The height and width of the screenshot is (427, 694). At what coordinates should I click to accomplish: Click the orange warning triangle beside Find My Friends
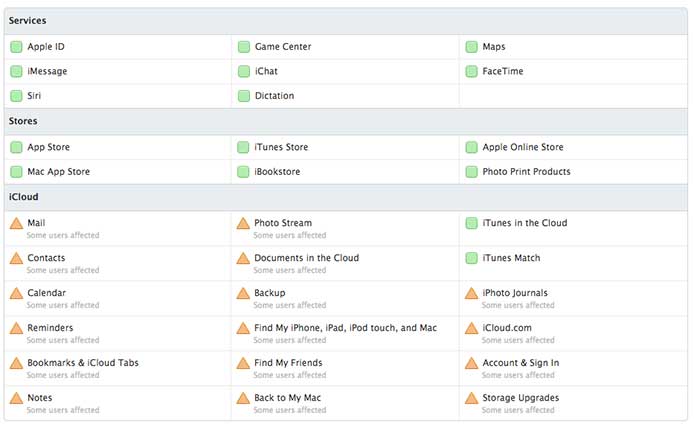point(243,363)
